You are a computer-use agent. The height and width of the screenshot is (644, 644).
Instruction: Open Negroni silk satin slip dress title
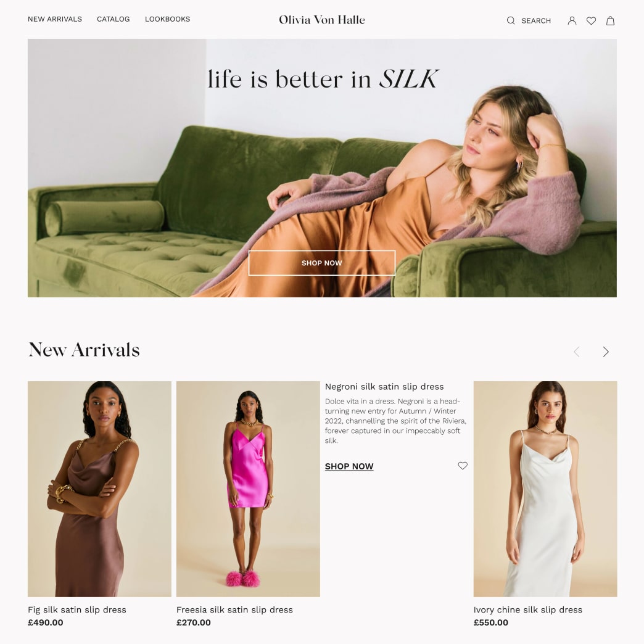click(x=384, y=387)
